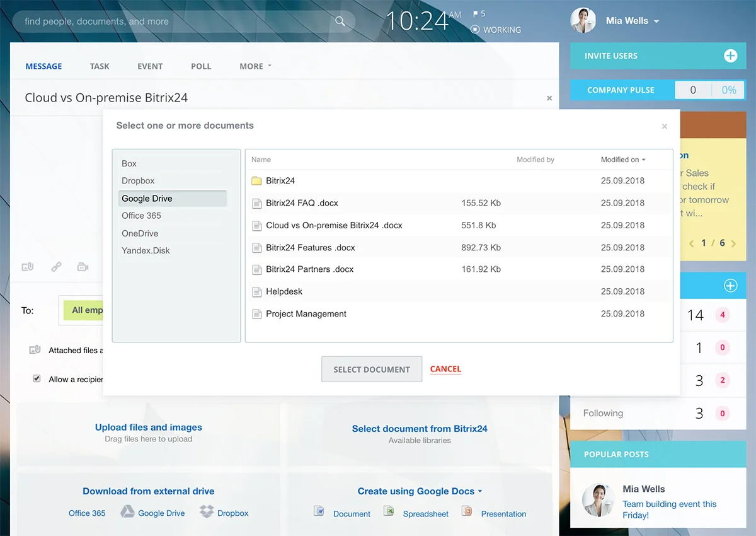Open the Mia Wells user dropdown
This screenshot has width=756, height=536.
click(x=656, y=21)
